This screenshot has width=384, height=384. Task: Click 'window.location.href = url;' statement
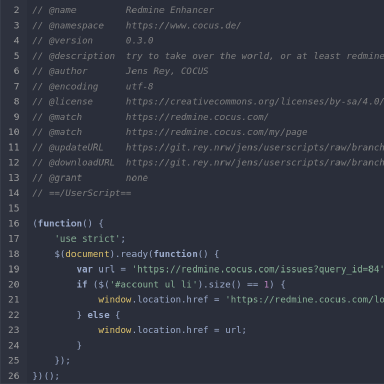tap(172, 330)
